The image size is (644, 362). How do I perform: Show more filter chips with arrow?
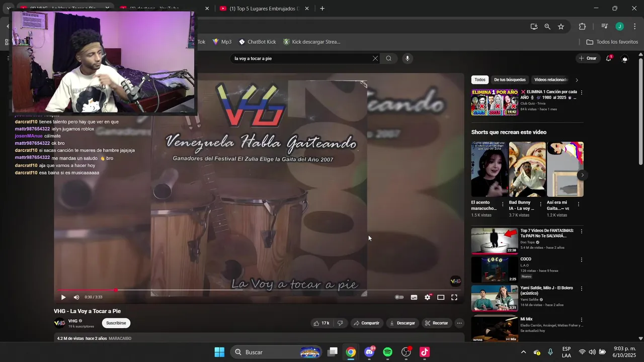click(x=577, y=79)
